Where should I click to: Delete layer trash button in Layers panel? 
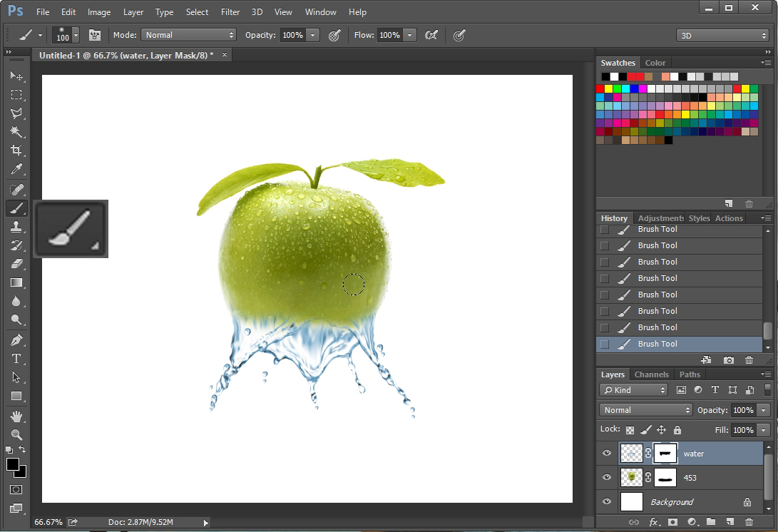click(x=749, y=521)
